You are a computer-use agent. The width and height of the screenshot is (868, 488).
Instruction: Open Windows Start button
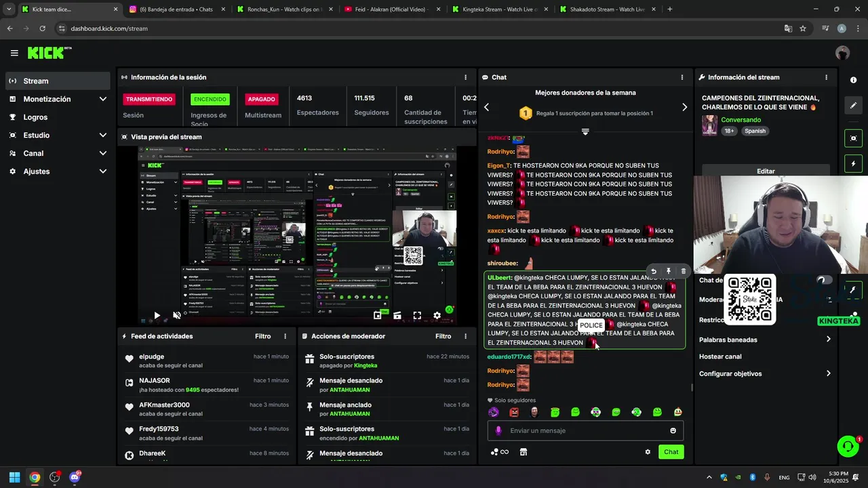(14, 477)
